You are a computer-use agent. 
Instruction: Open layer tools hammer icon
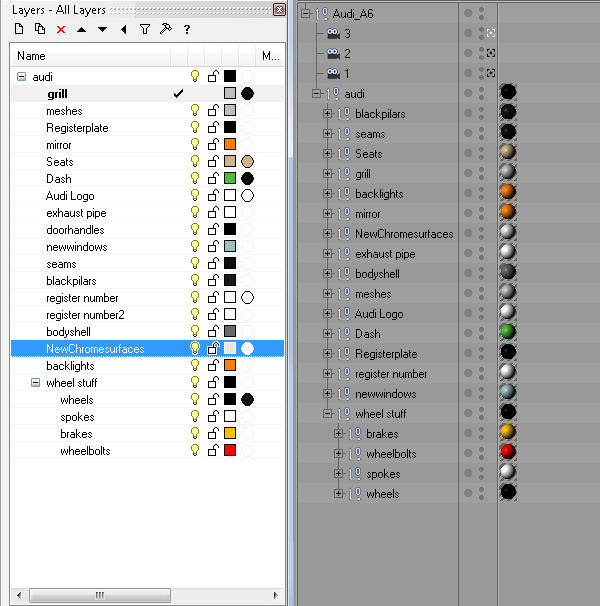pos(165,29)
